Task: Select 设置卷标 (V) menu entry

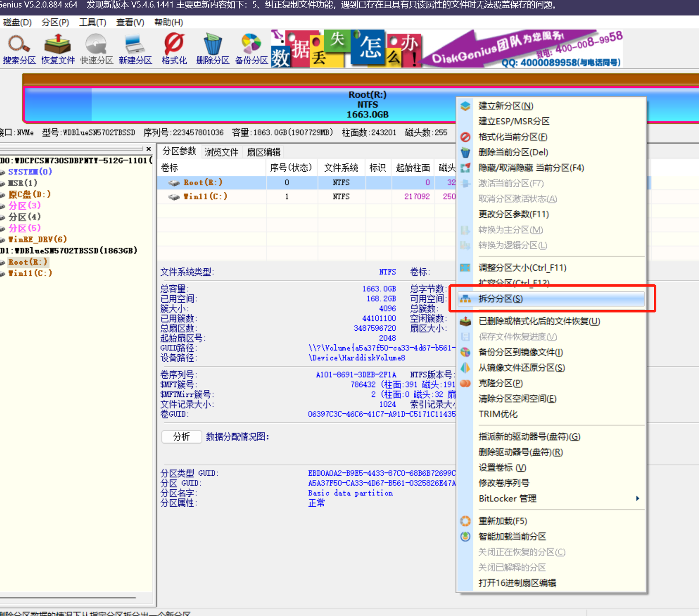Action: tap(502, 468)
